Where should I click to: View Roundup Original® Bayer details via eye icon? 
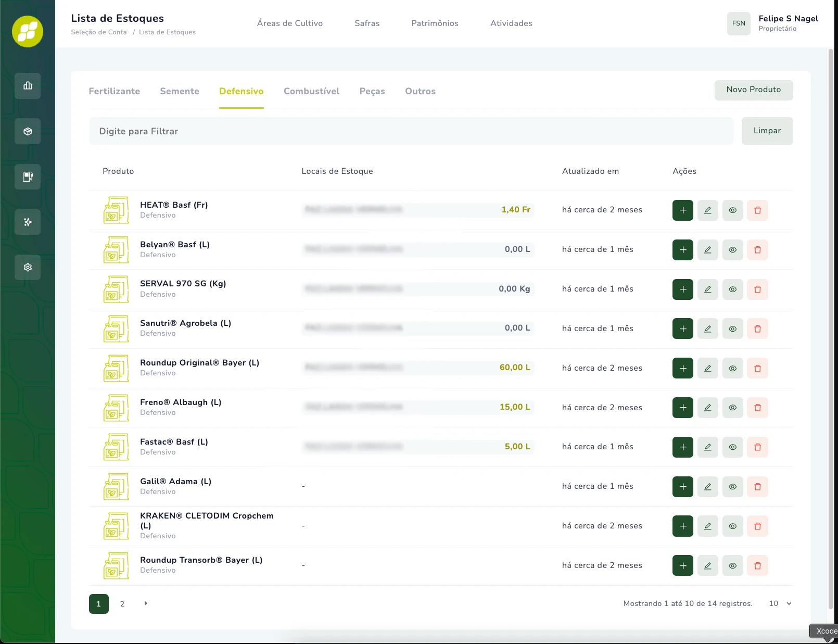(732, 369)
